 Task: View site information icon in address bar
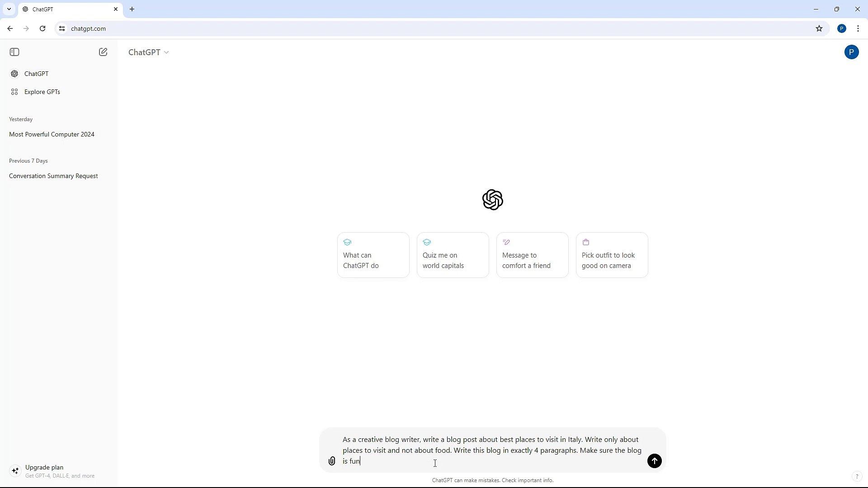(62, 28)
